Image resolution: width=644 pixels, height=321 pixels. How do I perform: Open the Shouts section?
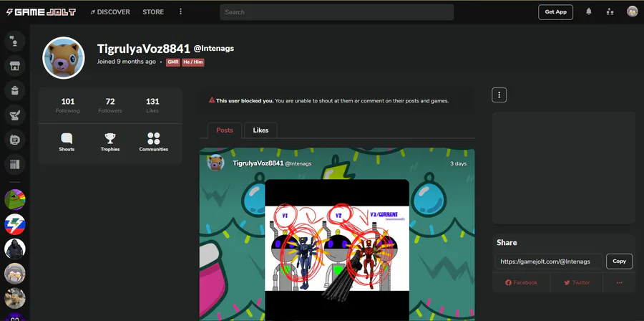point(67,142)
